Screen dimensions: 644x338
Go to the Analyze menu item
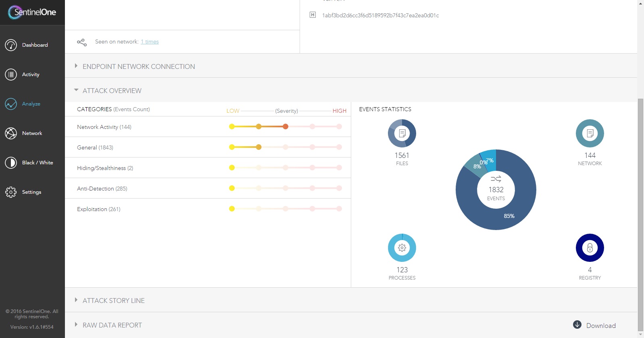31,104
